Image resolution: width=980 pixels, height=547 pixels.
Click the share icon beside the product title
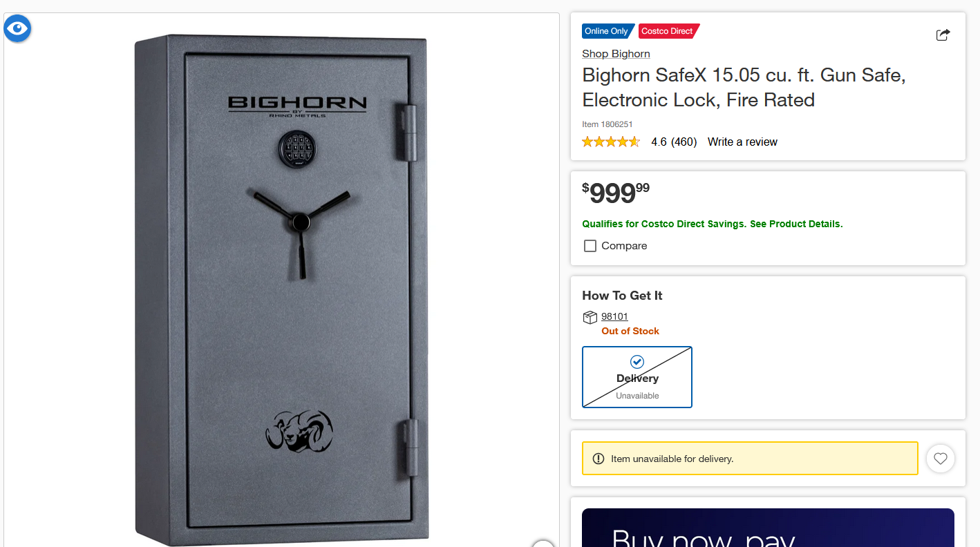(943, 35)
